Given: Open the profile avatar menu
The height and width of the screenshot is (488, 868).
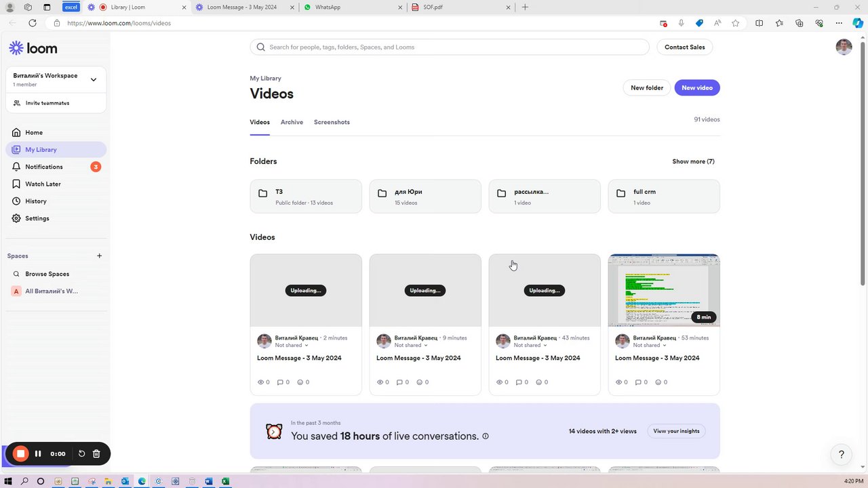Looking at the screenshot, I should 844,47.
